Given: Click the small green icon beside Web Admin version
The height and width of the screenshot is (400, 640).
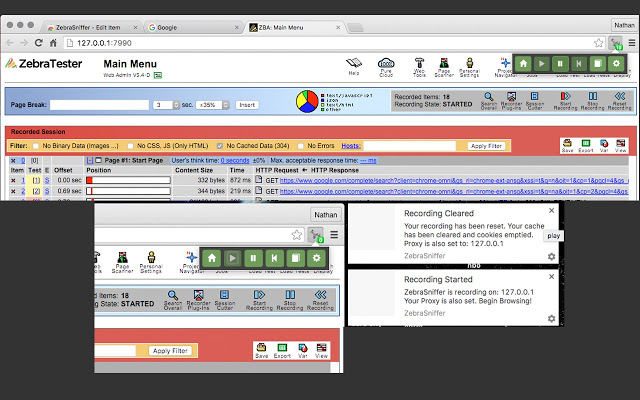Looking at the screenshot, I should pos(158,75).
